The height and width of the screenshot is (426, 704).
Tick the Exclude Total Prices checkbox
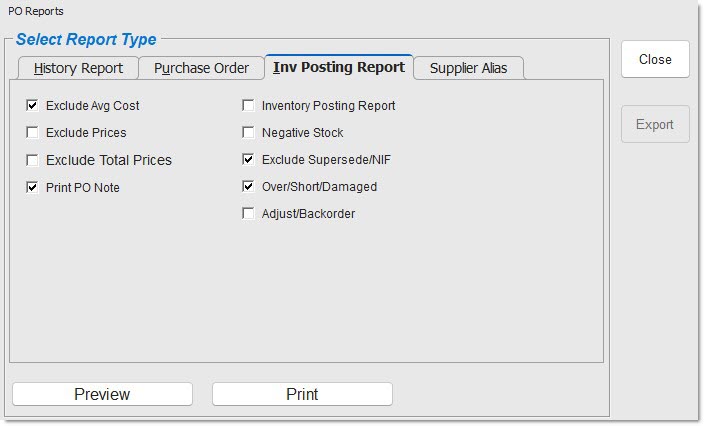[x=33, y=160]
